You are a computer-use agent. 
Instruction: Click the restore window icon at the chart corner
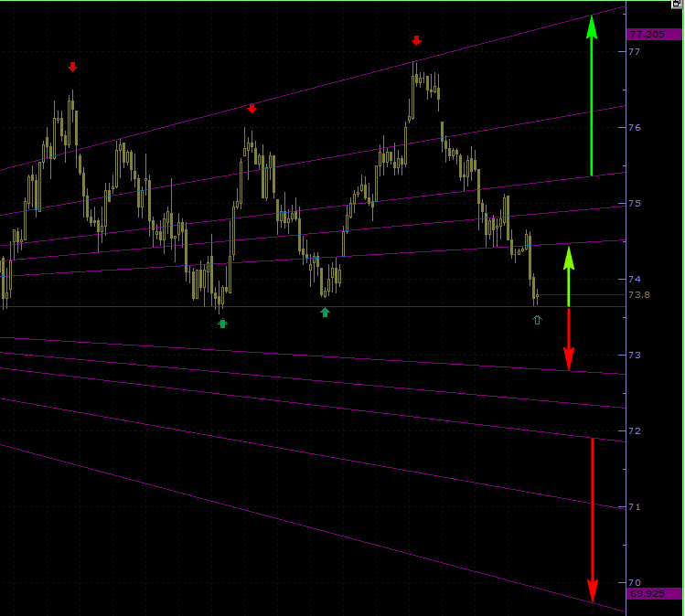678,4
